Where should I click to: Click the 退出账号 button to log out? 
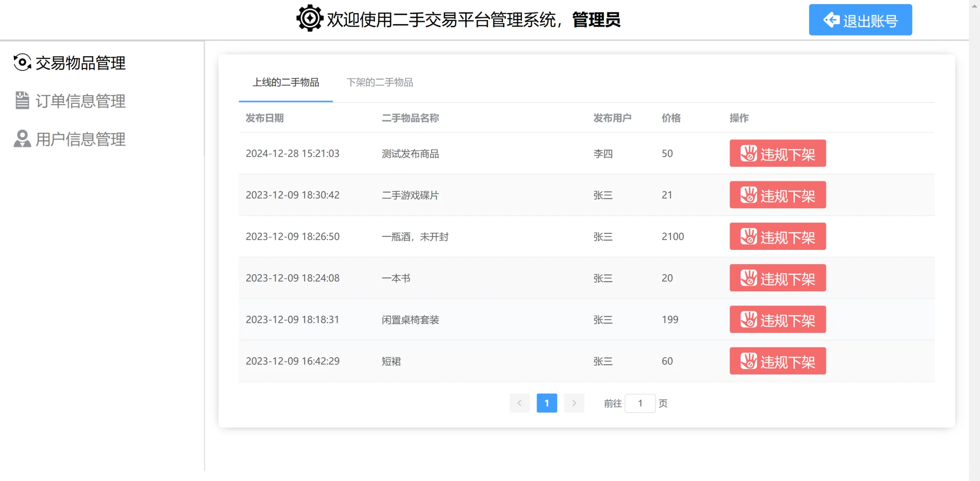(x=860, y=20)
